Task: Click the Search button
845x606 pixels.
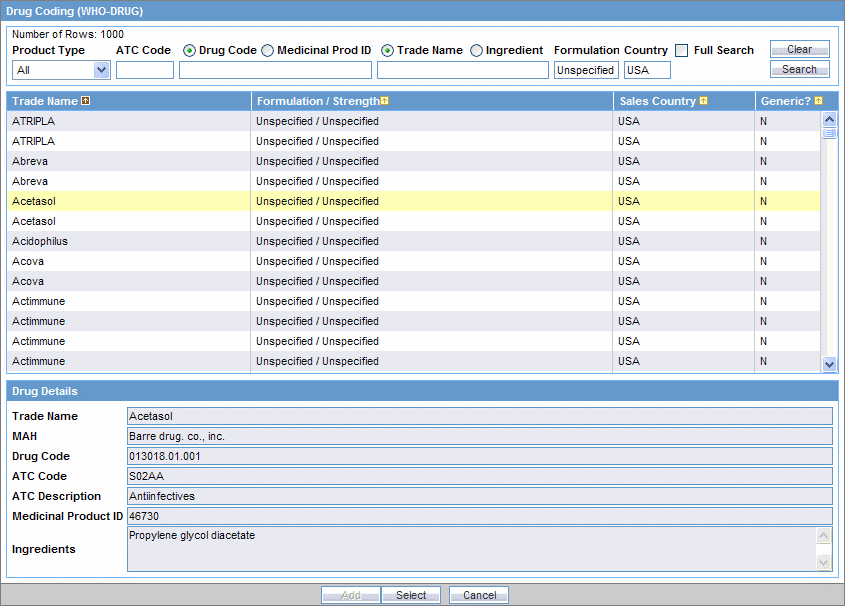Action: (x=799, y=69)
